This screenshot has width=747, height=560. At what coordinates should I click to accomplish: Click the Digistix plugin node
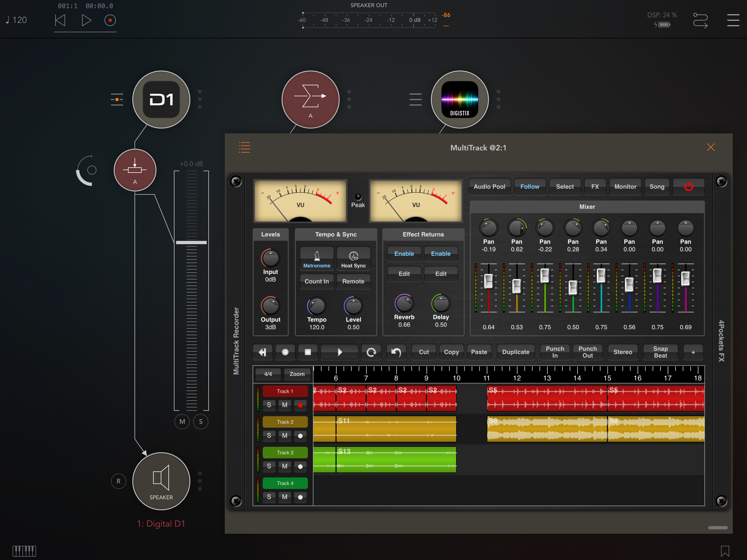tap(459, 99)
